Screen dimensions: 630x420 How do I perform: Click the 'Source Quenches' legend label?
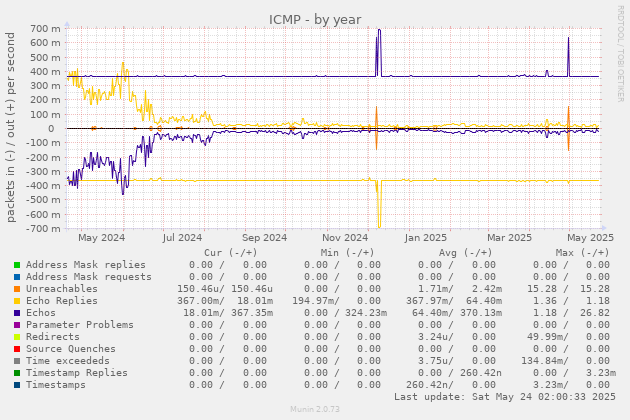point(71,349)
